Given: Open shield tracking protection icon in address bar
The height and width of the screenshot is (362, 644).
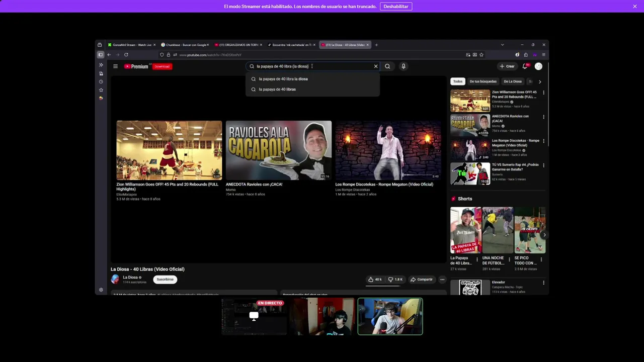Looking at the screenshot, I should [x=162, y=55].
